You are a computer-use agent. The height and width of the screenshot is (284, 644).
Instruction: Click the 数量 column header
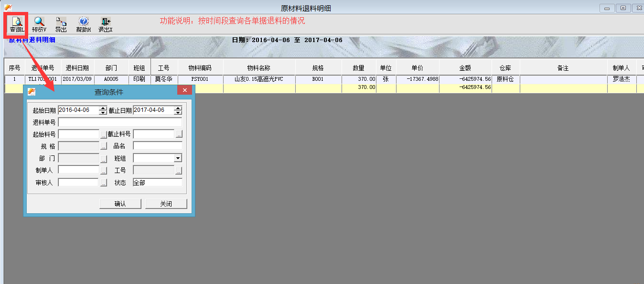tap(359, 68)
